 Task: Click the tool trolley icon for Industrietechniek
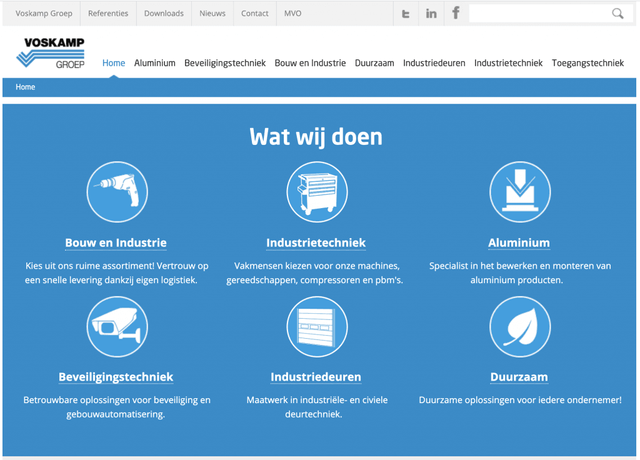(x=317, y=192)
